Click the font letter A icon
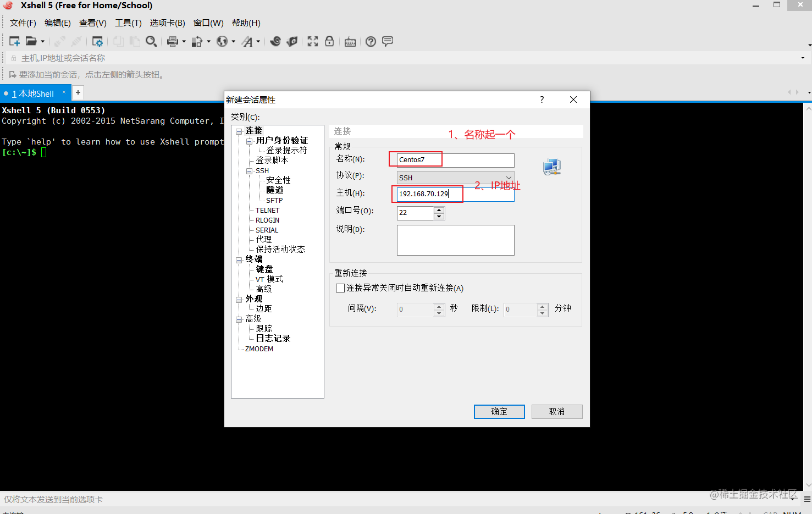 point(247,41)
